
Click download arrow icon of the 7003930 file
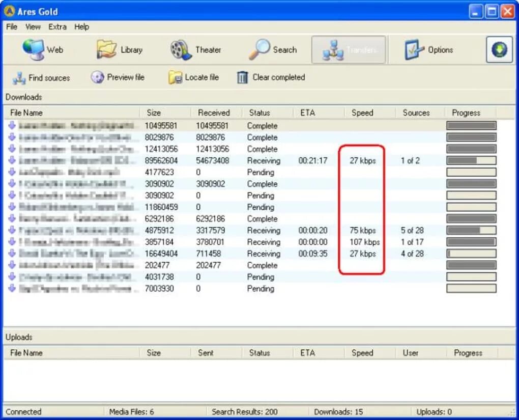coord(12,288)
